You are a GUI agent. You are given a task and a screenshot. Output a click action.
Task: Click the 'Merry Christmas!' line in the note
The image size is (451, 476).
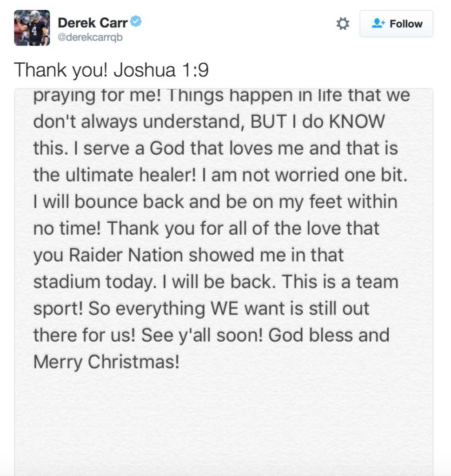pyautogui.click(x=106, y=362)
